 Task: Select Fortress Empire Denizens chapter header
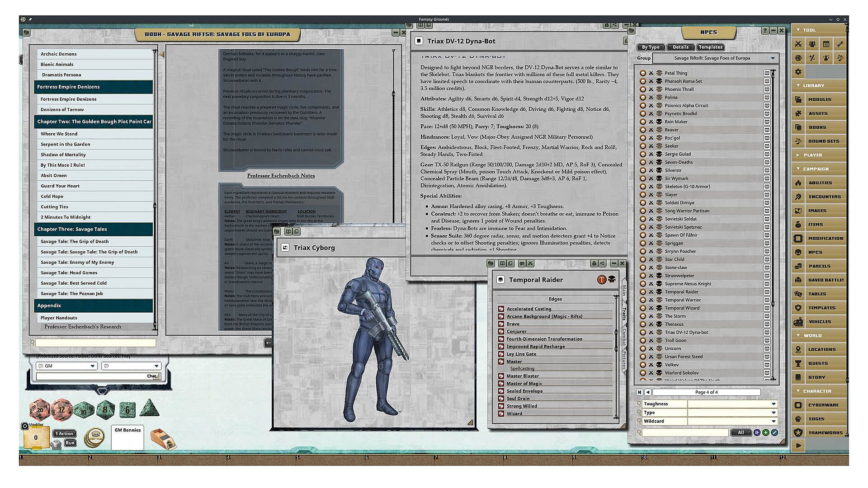94,87
